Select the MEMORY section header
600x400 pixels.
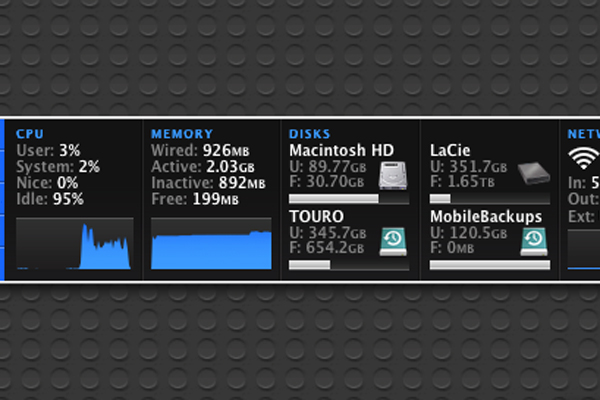click(x=182, y=134)
